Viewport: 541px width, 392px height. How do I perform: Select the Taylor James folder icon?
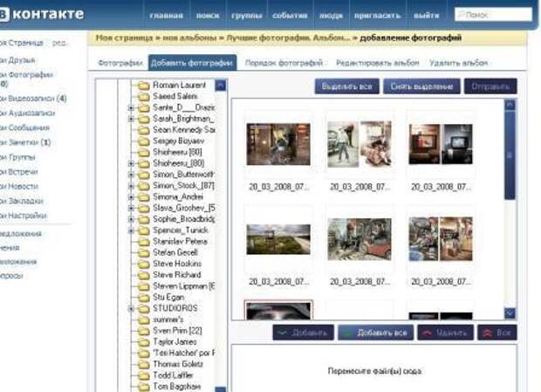145,341
